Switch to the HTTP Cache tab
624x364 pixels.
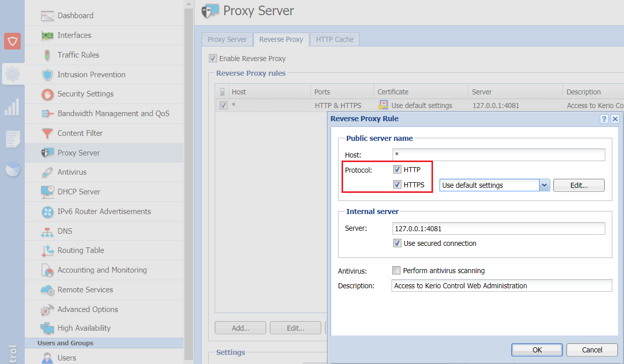click(x=334, y=39)
